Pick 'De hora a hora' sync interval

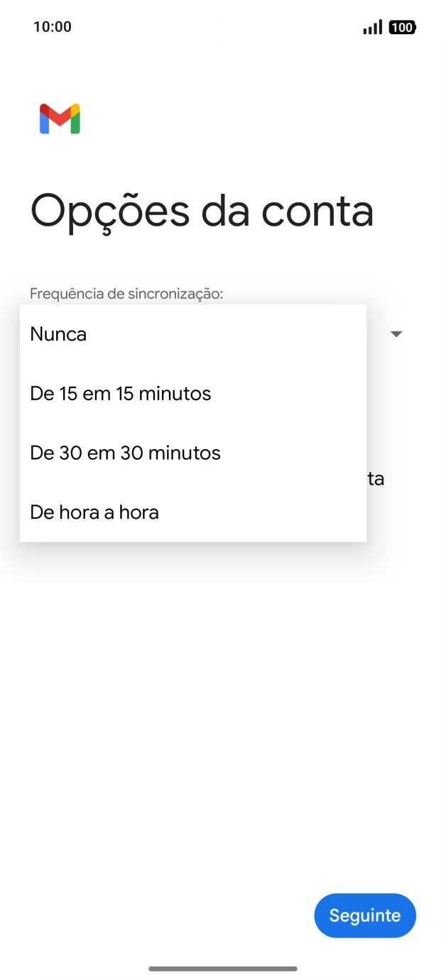tap(94, 512)
